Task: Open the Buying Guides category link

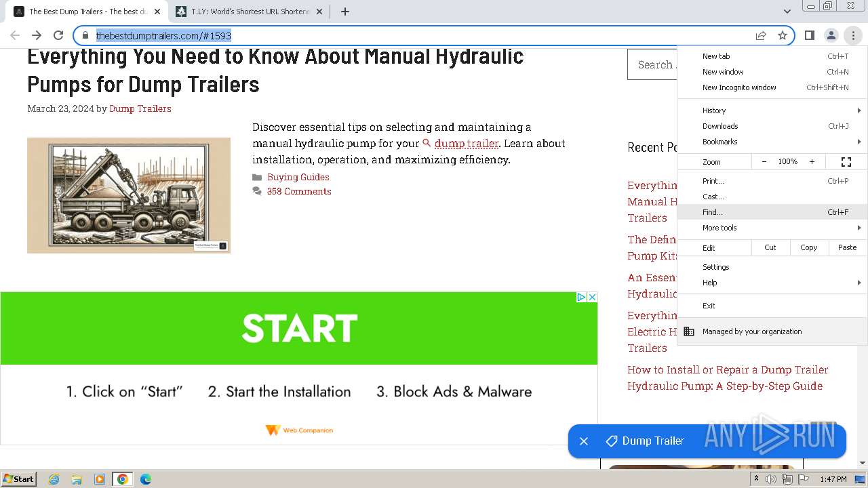Action: click(x=298, y=177)
